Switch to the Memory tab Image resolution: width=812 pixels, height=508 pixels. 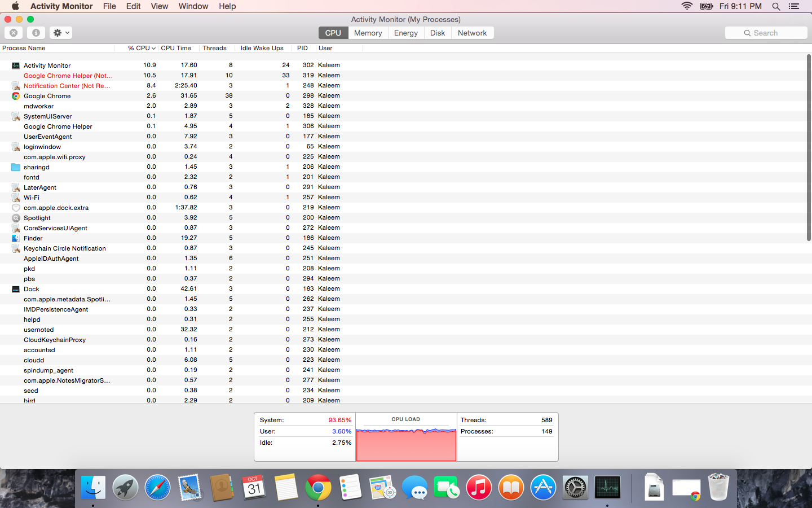tap(368, 33)
